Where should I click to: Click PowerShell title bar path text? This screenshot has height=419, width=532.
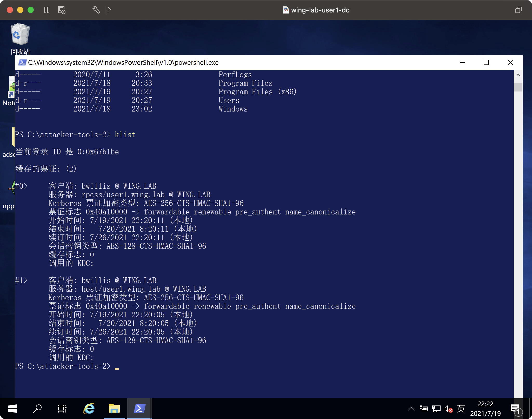pyautogui.click(x=123, y=62)
